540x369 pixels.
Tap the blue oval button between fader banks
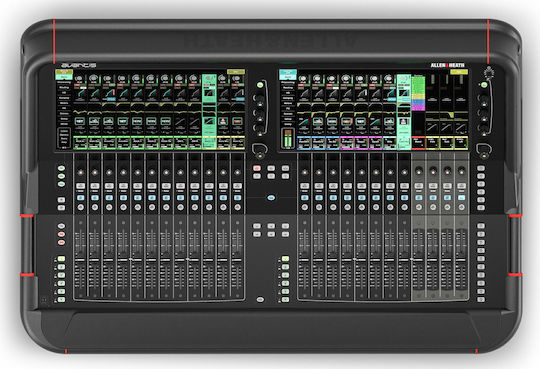[271, 198]
